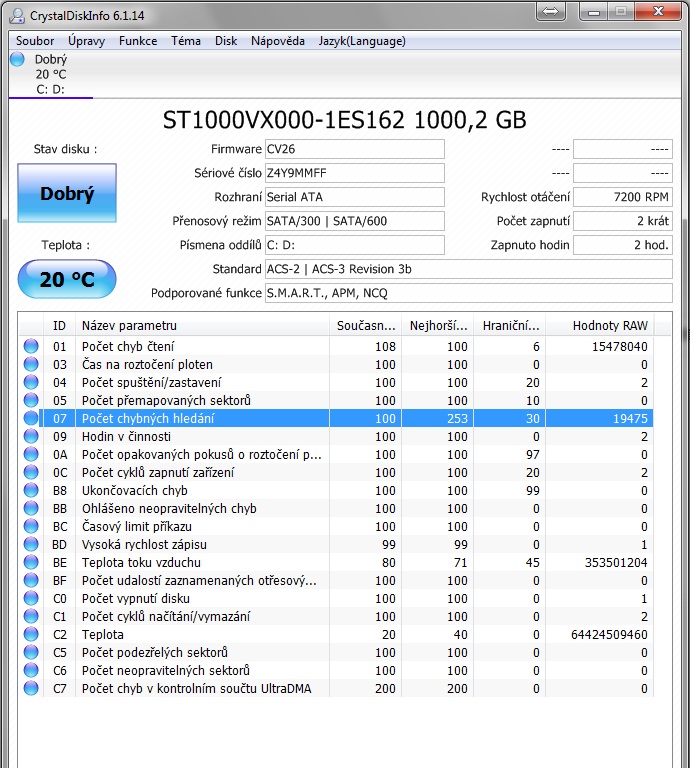
Task: Click the Zapnuto hodin field 2 hod.
Action: 623,245
